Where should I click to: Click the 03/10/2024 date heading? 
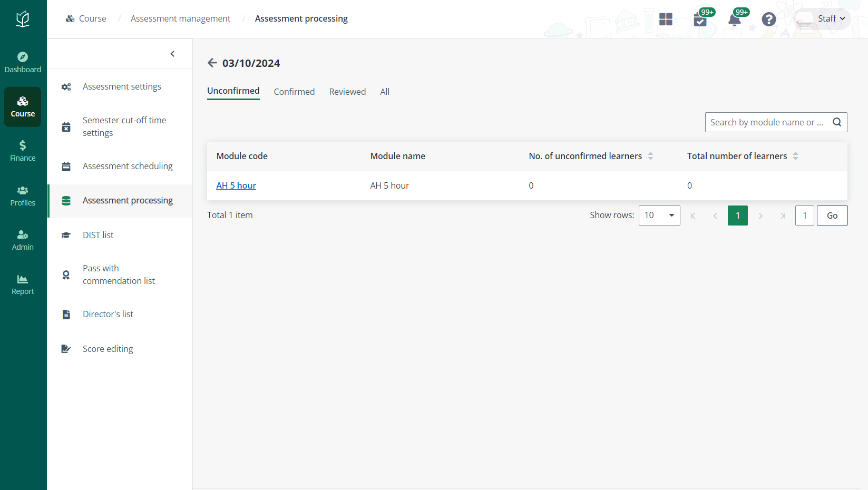251,63
